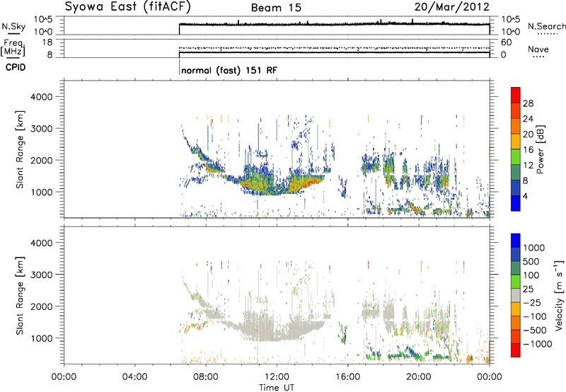This screenshot has width=566, height=392.
Task: Click the blue bottom of power colorbar
Action: (516, 203)
